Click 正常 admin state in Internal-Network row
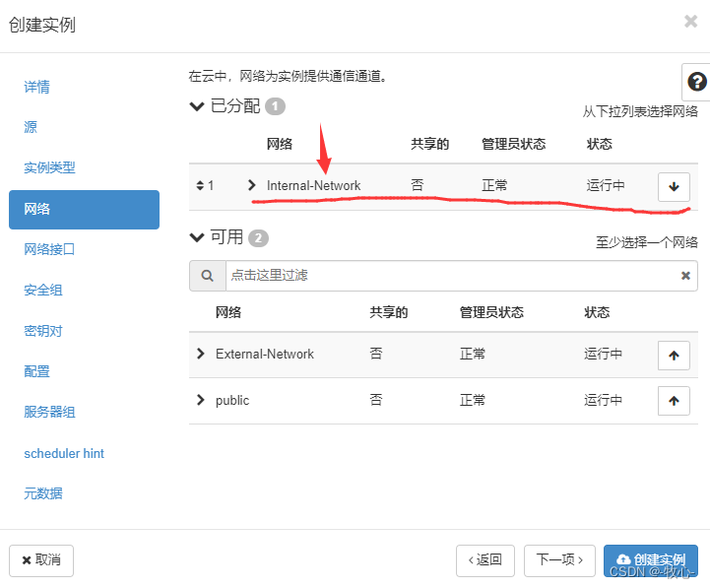The image size is (710, 588). pos(494,185)
